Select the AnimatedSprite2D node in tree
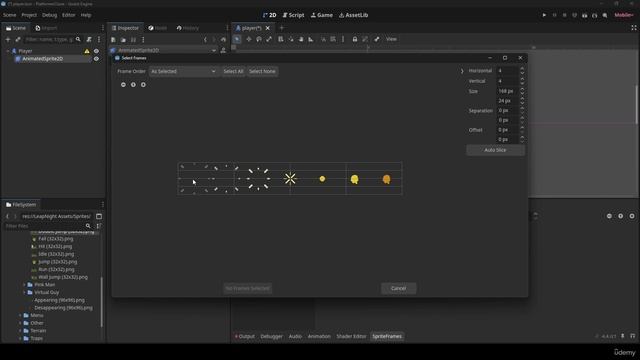 (42, 59)
